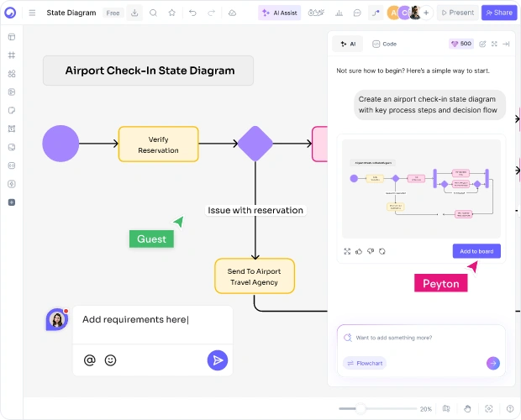Viewport: 521px width, 420px height.
Task: Click the 500 credits gem badge
Action: pyautogui.click(x=461, y=44)
